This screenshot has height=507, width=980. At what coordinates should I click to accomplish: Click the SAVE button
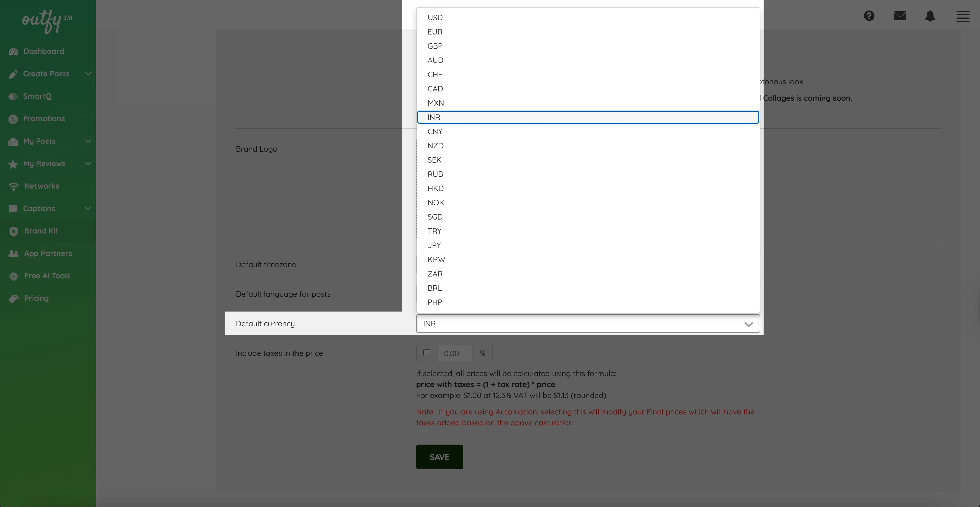tap(439, 457)
